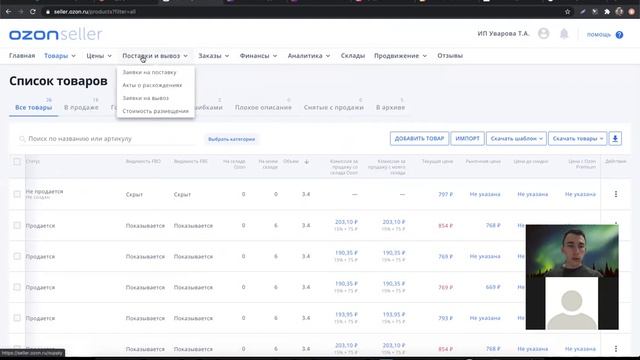This screenshot has height=360, width=640.
Task: Tick checkbox of row with market price 669 ₽
Action: (17, 287)
